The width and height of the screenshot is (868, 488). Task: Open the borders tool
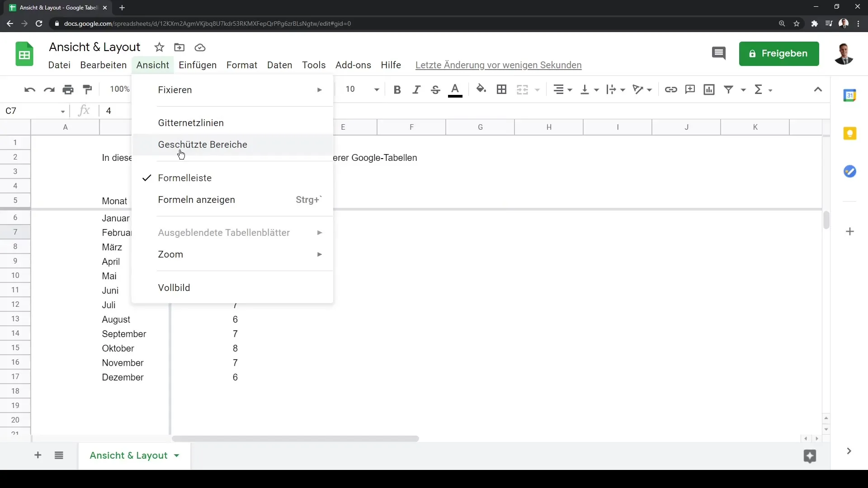pos(501,89)
